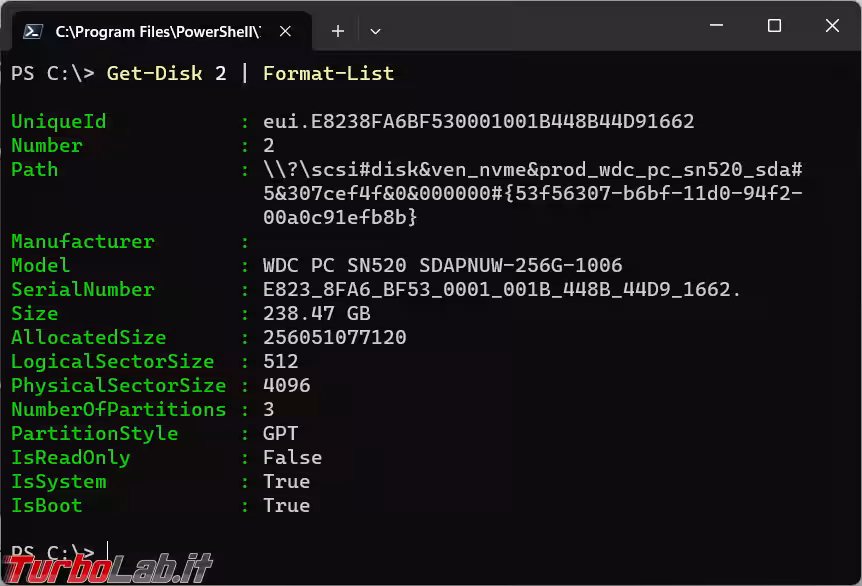Close the Windows Terminal window
The image size is (862, 586).
pyautogui.click(x=832, y=27)
